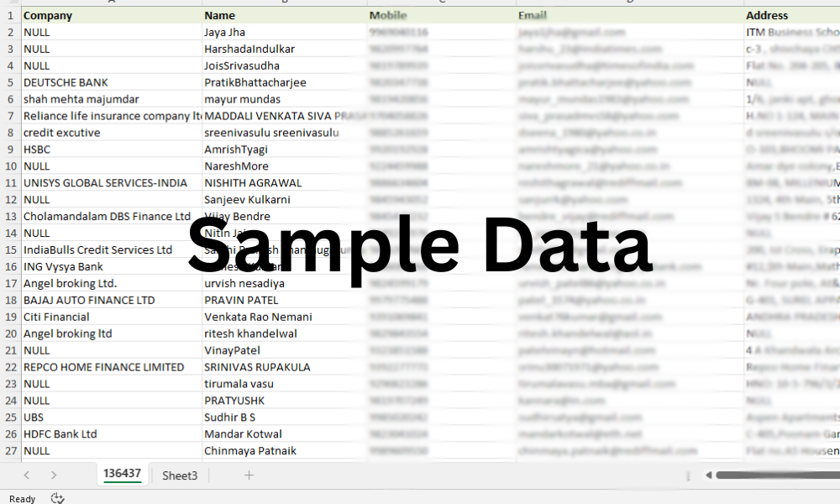Click name cell PRATYUSHK

click(285, 401)
